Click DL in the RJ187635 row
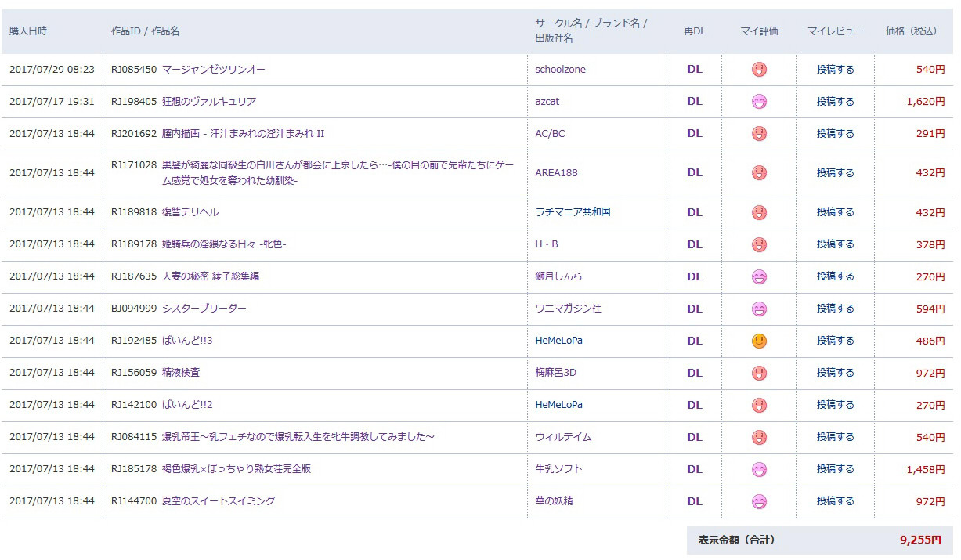The image size is (961, 560). click(695, 276)
